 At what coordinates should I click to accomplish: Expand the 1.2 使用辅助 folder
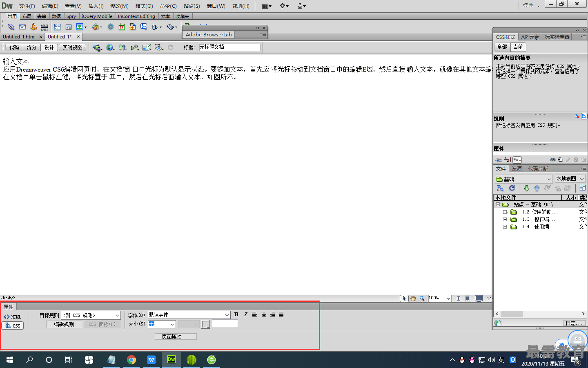(505, 212)
